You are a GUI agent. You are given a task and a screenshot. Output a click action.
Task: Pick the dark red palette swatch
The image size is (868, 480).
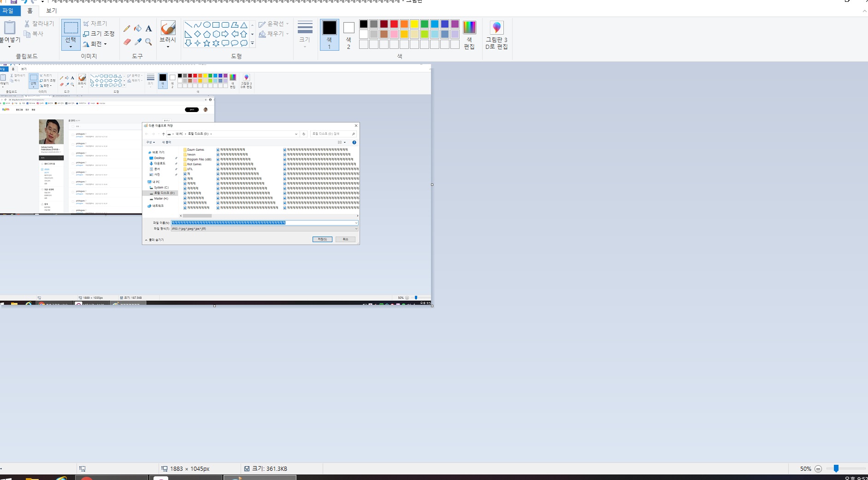[384, 24]
